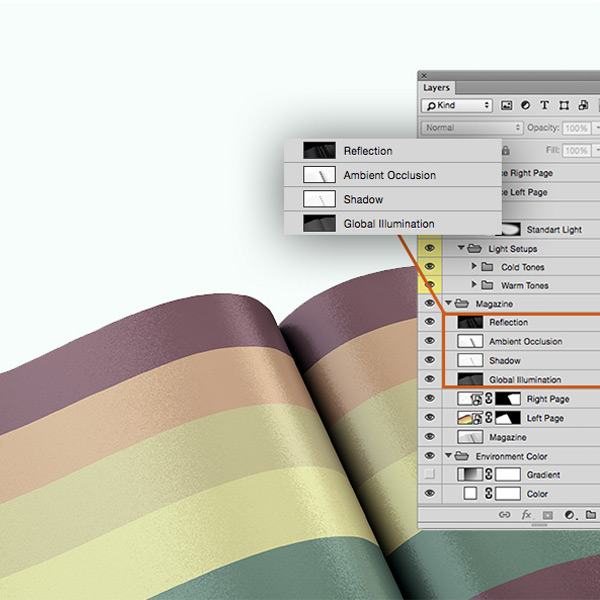Hide the Global Illumination layer in panel
Screen dimensions: 600x600
pos(430,379)
